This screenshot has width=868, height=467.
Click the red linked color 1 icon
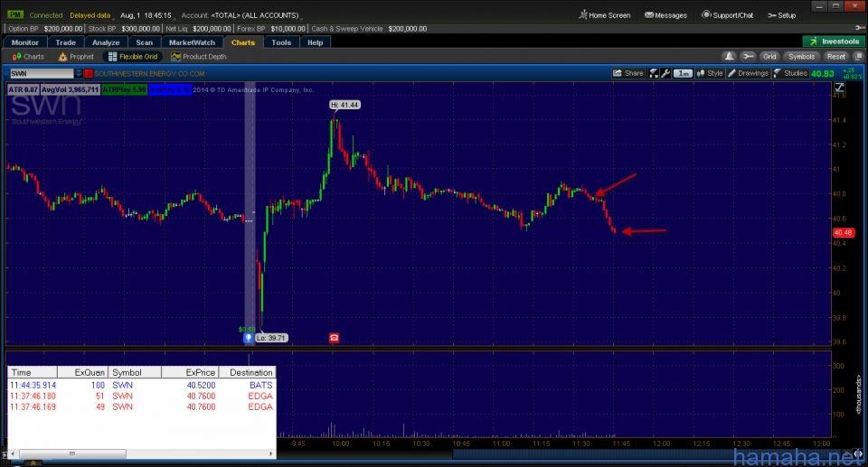click(x=89, y=73)
